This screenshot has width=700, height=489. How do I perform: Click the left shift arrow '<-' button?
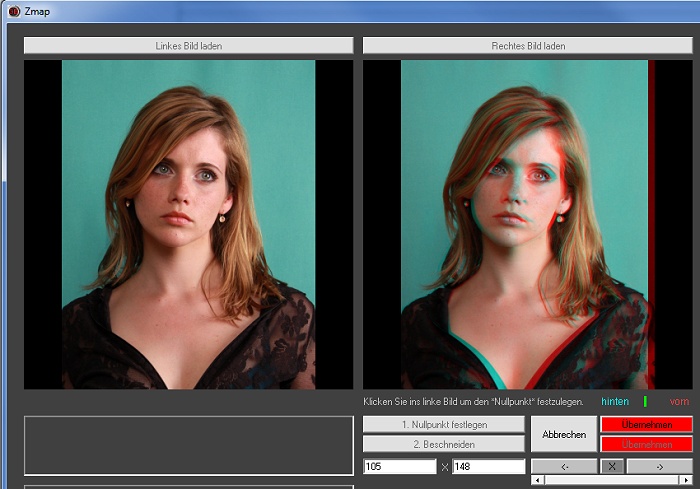[563, 467]
